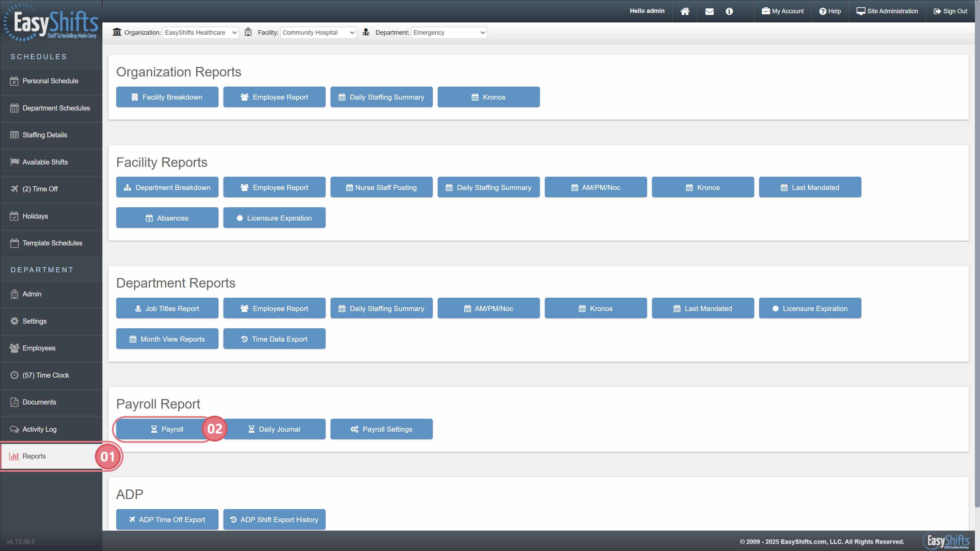Viewport: 980px width, 551px height.
Task: Open Facility Daily Staffing Summary
Action: 488,187
